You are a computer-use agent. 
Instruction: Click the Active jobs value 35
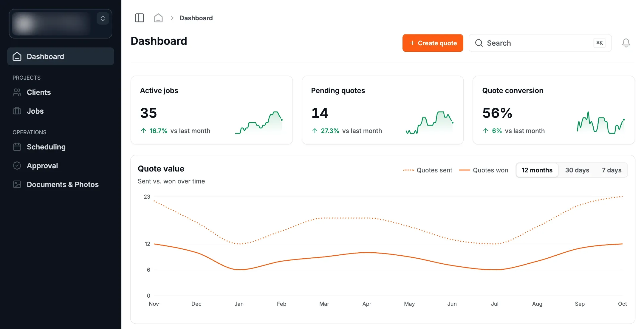click(148, 113)
